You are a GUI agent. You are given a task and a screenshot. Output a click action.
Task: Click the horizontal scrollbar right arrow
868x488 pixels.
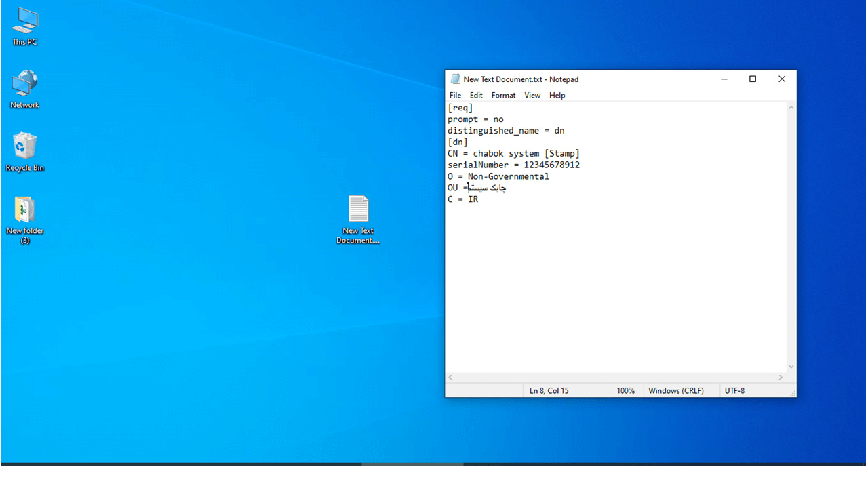(781, 378)
